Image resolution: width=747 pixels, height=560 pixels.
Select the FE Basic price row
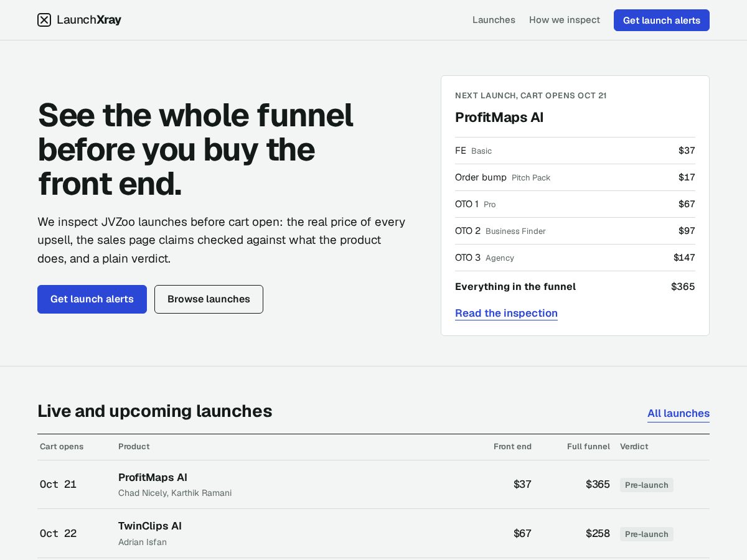click(x=575, y=151)
